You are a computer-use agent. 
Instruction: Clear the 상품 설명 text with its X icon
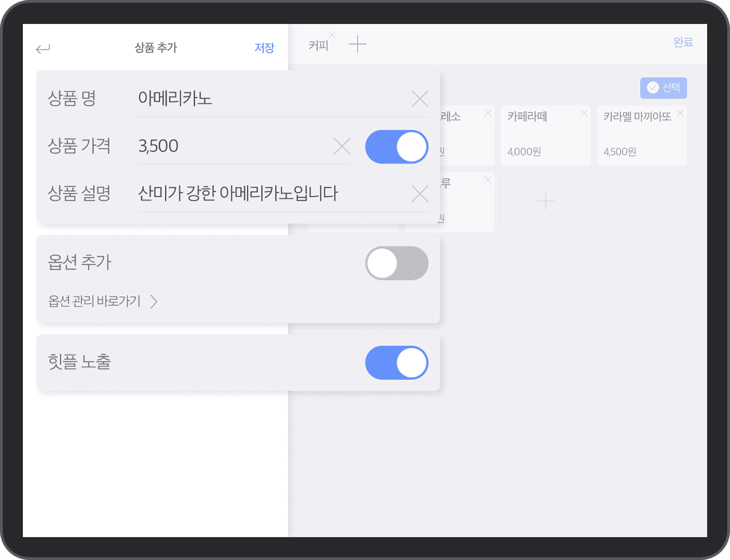pyautogui.click(x=419, y=193)
